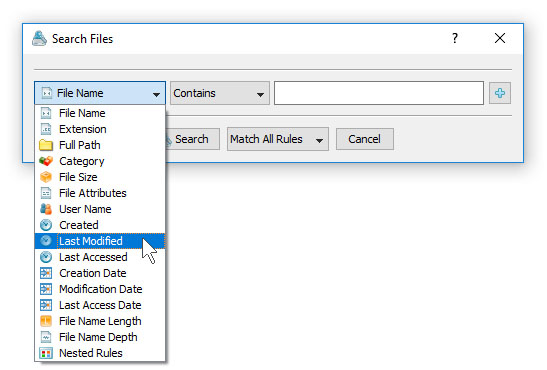547x370 pixels.
Task: Click the Nested Rules grid icon
Action: (x=46, y=353)
